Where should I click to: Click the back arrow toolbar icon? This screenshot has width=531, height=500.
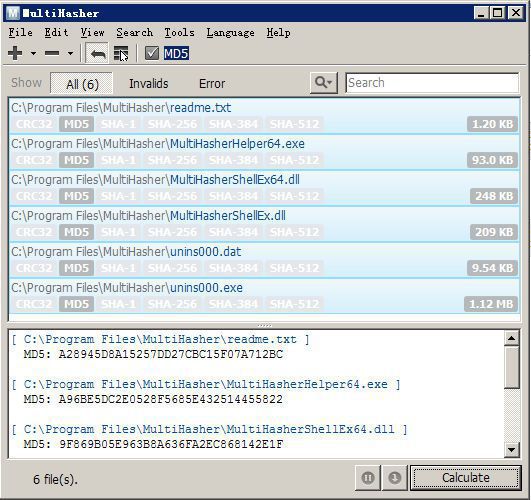coord(98,53)
